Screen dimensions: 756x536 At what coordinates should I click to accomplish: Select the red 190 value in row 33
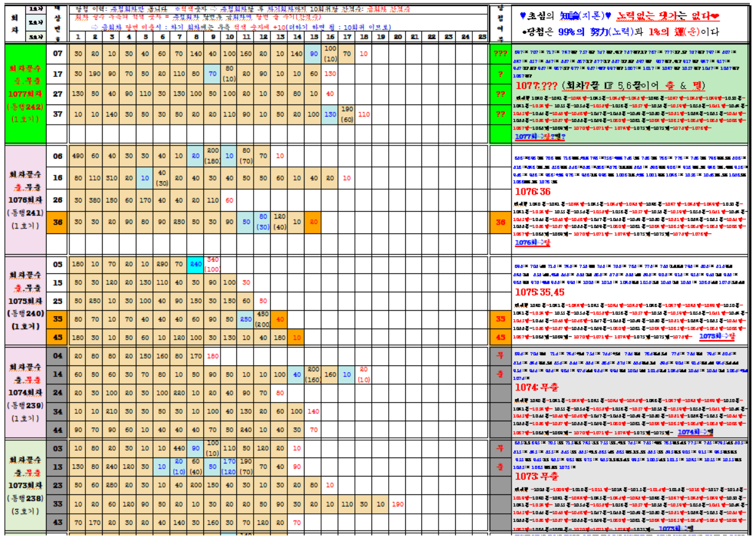click(398, 504)
